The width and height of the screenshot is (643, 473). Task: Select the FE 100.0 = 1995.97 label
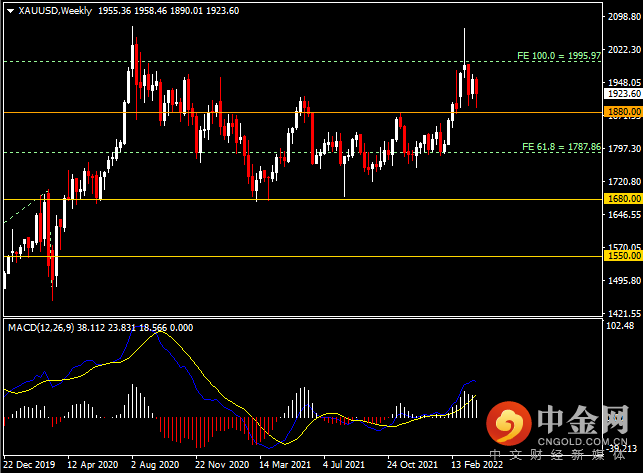[559, 55]
